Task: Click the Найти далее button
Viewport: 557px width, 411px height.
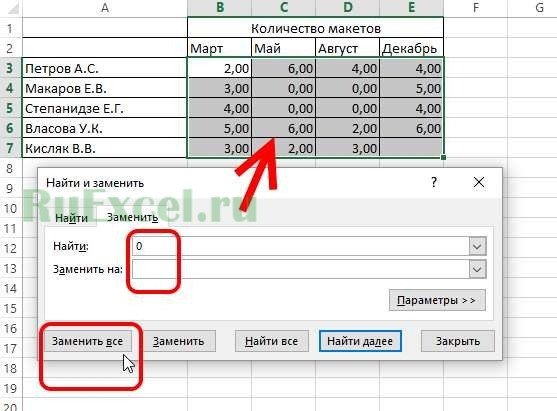Action: pos(360,341)
